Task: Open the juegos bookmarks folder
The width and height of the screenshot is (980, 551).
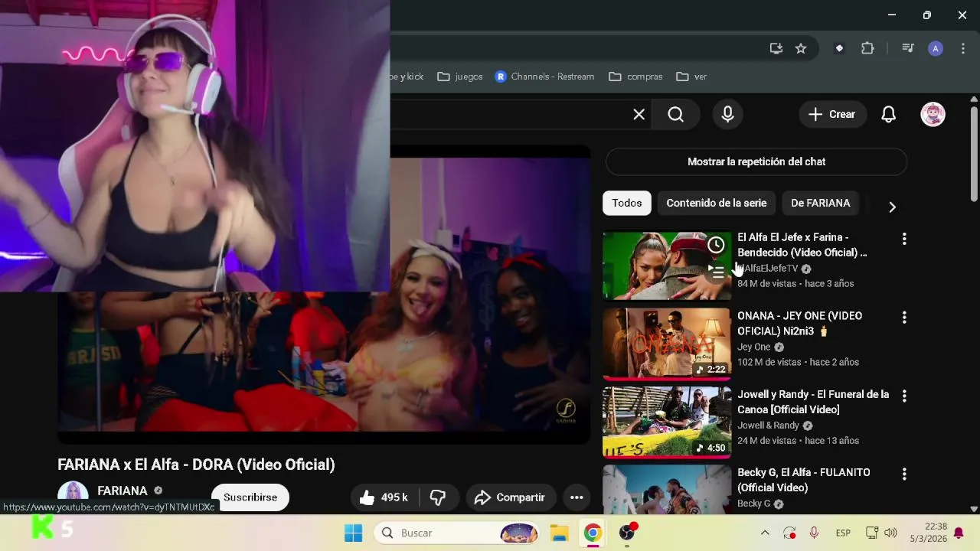Action: tap(459, 77)
